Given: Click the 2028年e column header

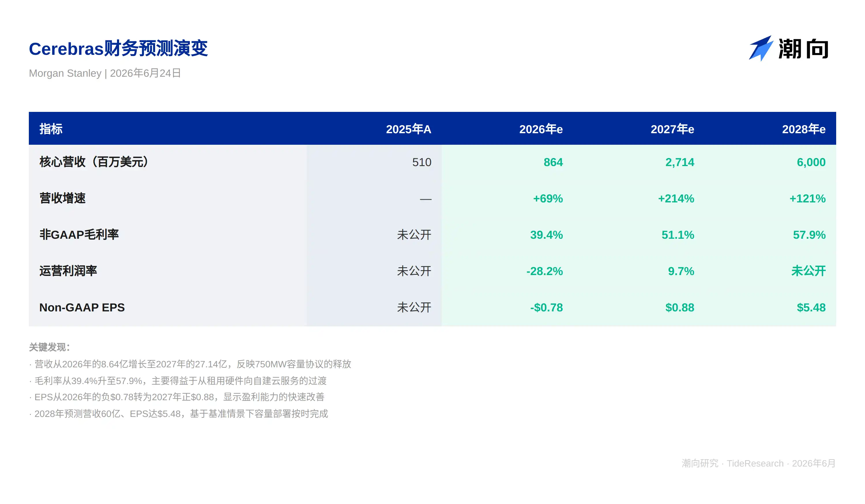Looking at the screenshot, I should point(804,129).
